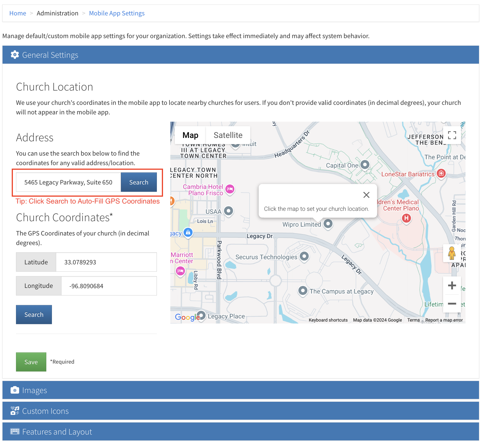
Task: Click the Legacy Place map pin
Action: pos(201,316)
